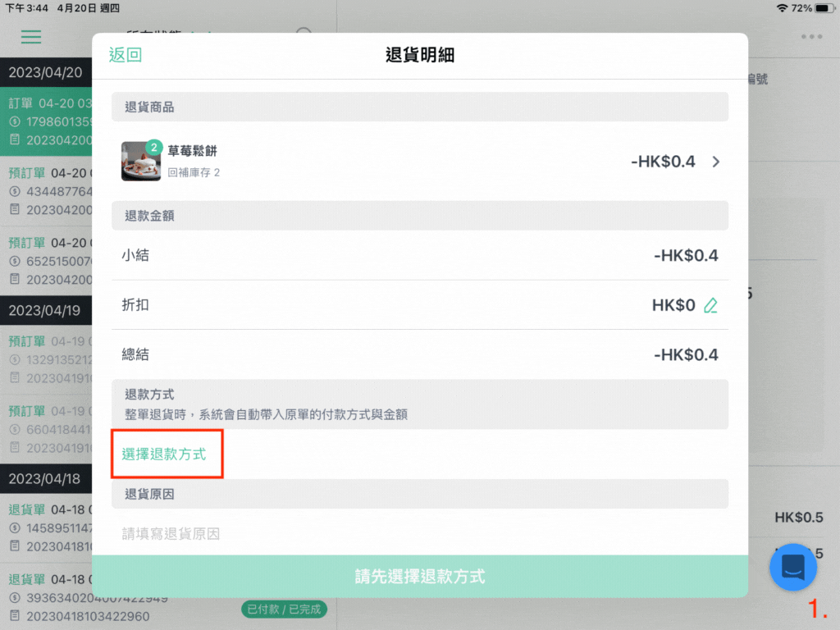Tap 請先選擇退款方式 bottom button
Image resolution: width=840 pixels, height=630 pixels.
420,577
